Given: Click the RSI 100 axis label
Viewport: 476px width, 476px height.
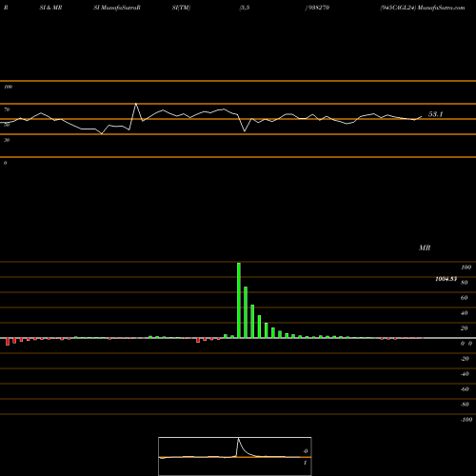Looking at the screenshot, I should click(9, 87).
